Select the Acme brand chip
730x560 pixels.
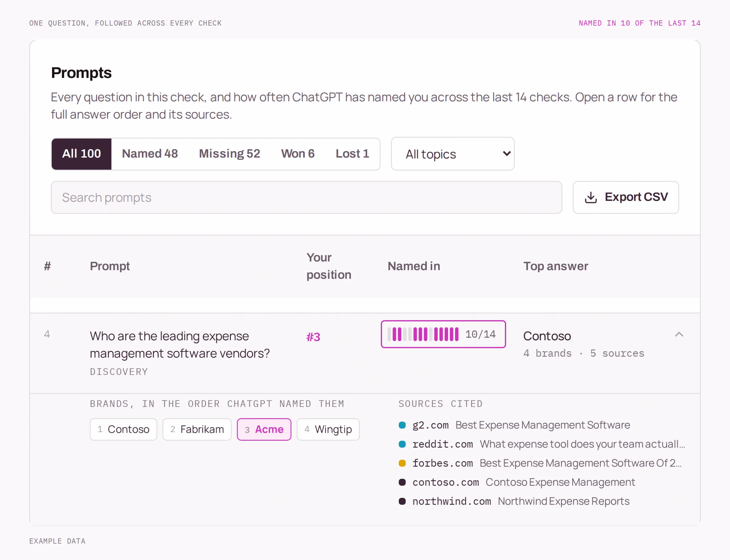tap(264, 429)
